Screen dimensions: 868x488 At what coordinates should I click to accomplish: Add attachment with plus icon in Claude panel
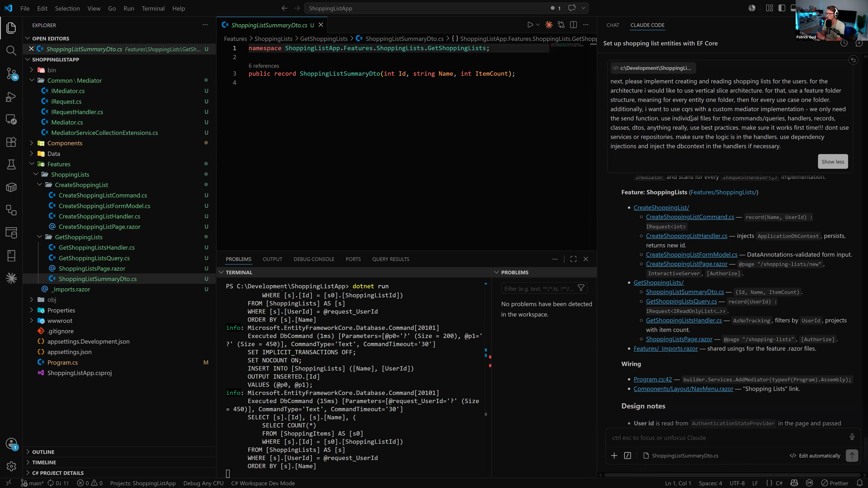[614, 456]
